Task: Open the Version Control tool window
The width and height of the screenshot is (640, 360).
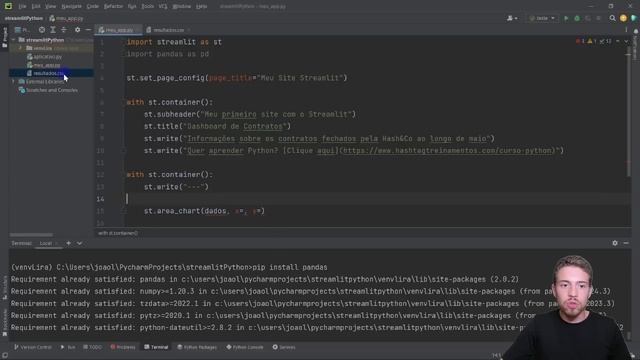Action: pos(33,347)
